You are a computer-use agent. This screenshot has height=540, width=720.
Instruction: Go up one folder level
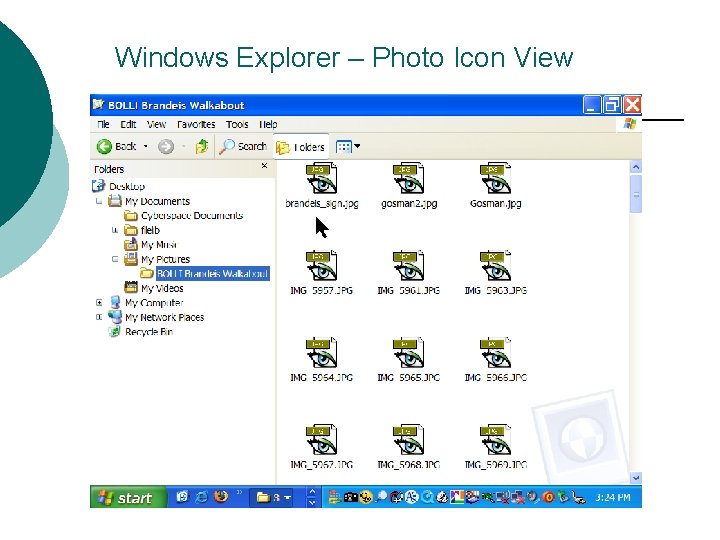pyautogui.click(x=202, y=146)
